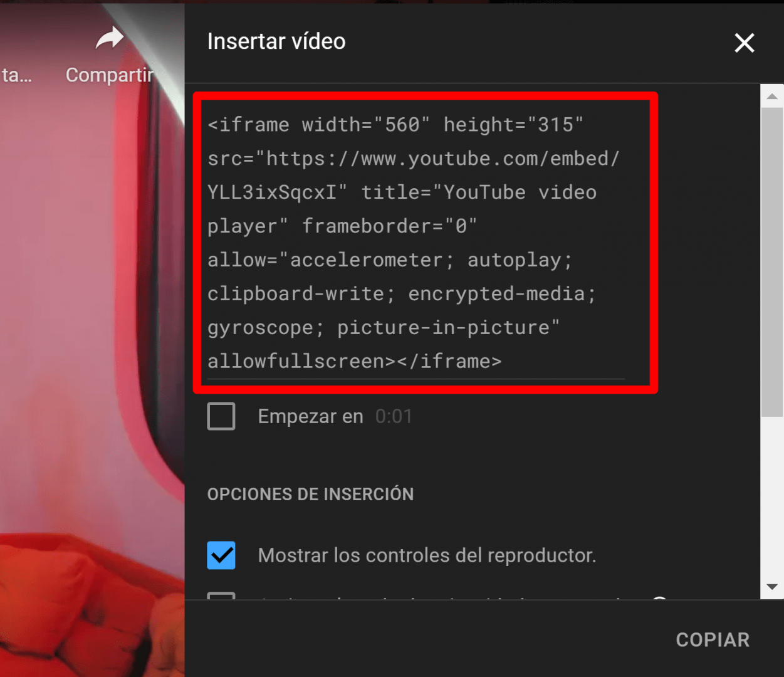Toggle the partially hidden checkbox below controls option

pyautogui.click(x=221, y=596)
